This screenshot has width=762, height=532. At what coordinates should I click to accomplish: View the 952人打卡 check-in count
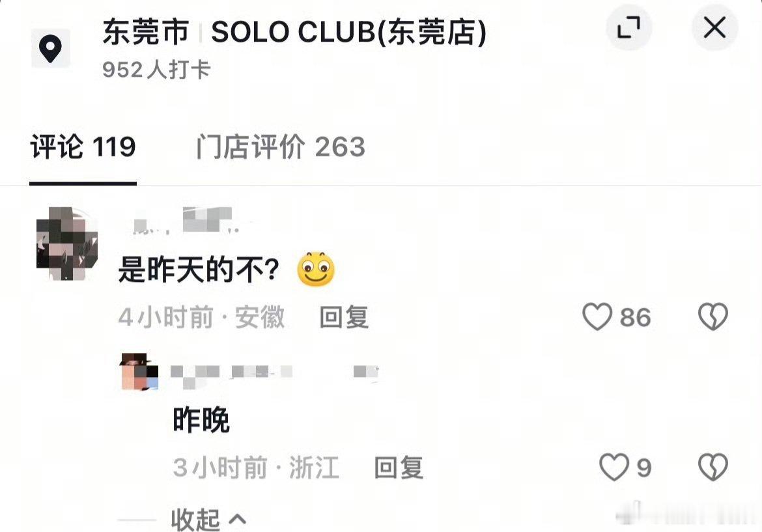pyautogui.click(x=156, y=70)
